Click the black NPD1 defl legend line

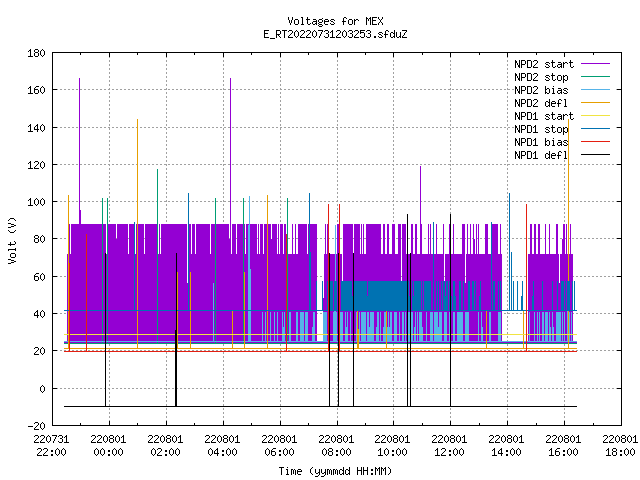tap(595, 155)
